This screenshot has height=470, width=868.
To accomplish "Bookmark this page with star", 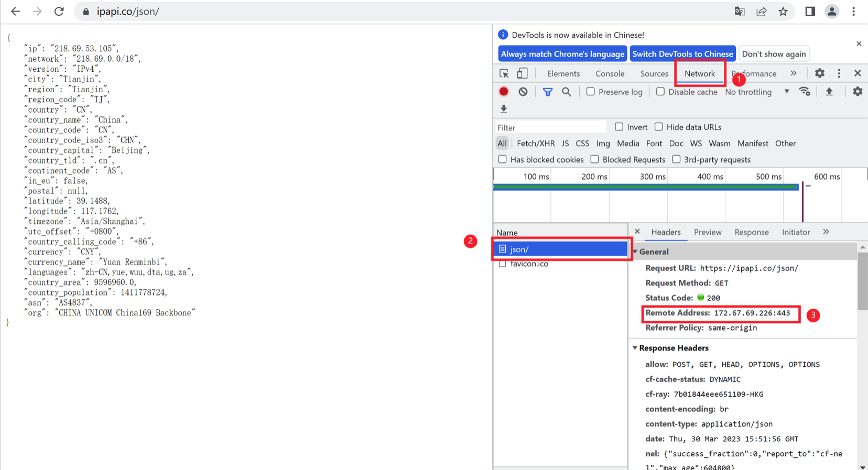I will tap(783, 12).
